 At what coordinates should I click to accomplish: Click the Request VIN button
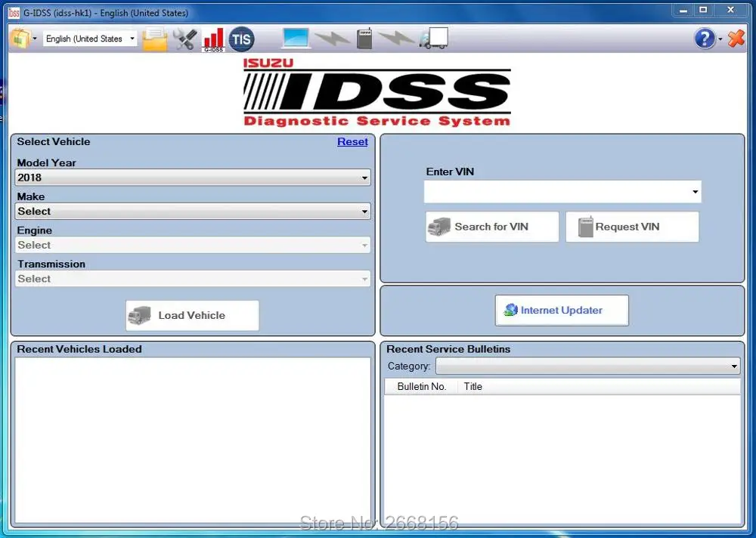[x=632, y=227]
